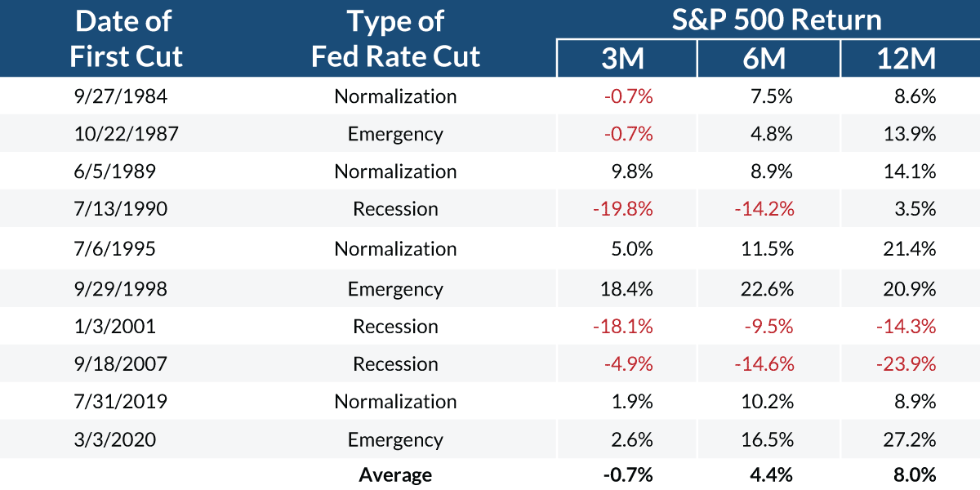Select the "S&P 500 Return" header

tap(776, 20)
